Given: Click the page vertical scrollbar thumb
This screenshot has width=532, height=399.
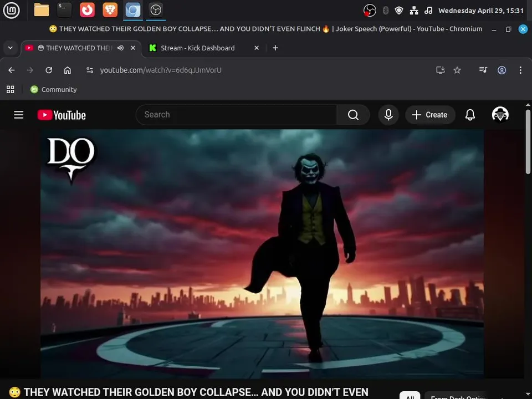Looking at the screenshot, I should (528, 141).
